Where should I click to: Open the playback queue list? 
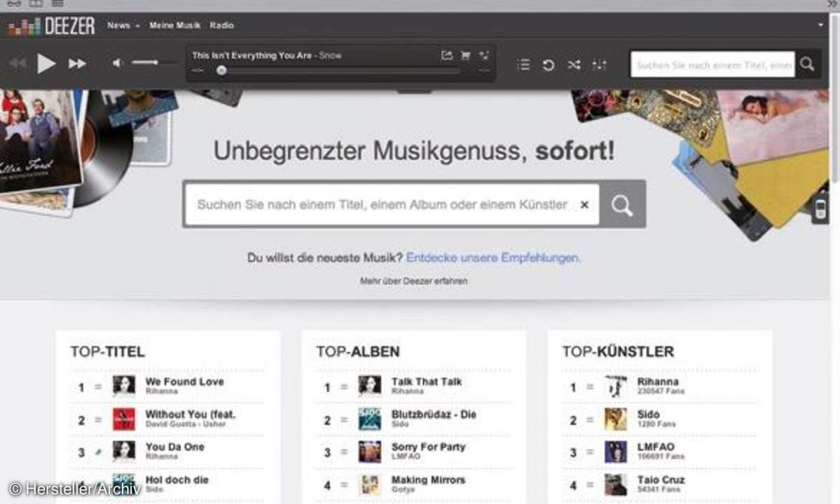tap(523, 64)
